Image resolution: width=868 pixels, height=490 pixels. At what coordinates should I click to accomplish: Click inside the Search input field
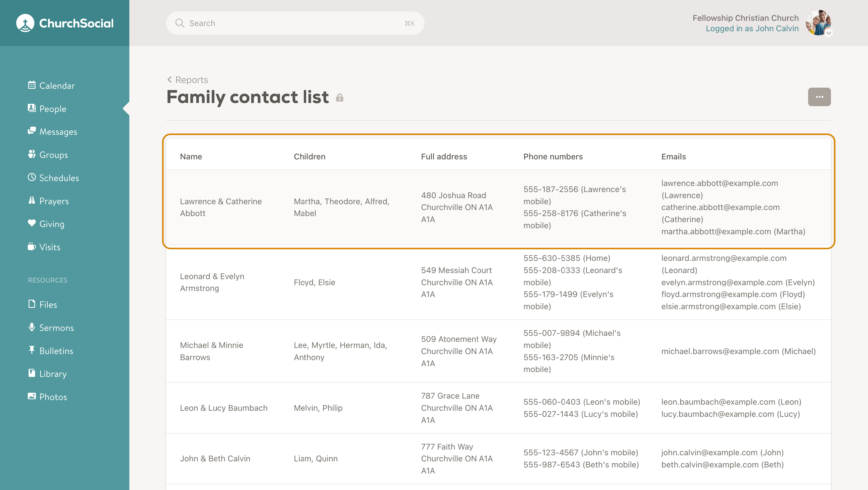295,23
